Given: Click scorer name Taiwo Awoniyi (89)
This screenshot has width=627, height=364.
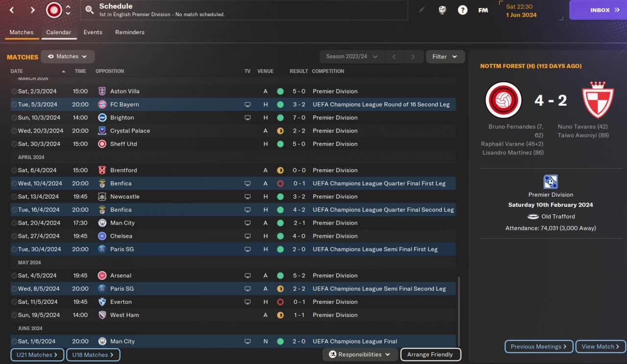Looking at the screenshot, I should pyautogui.click(x=583, y=136).
